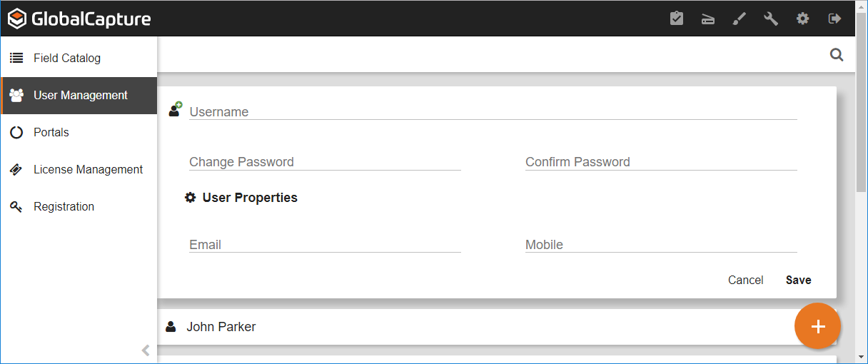Focus the Username input field

pos(493,111)
